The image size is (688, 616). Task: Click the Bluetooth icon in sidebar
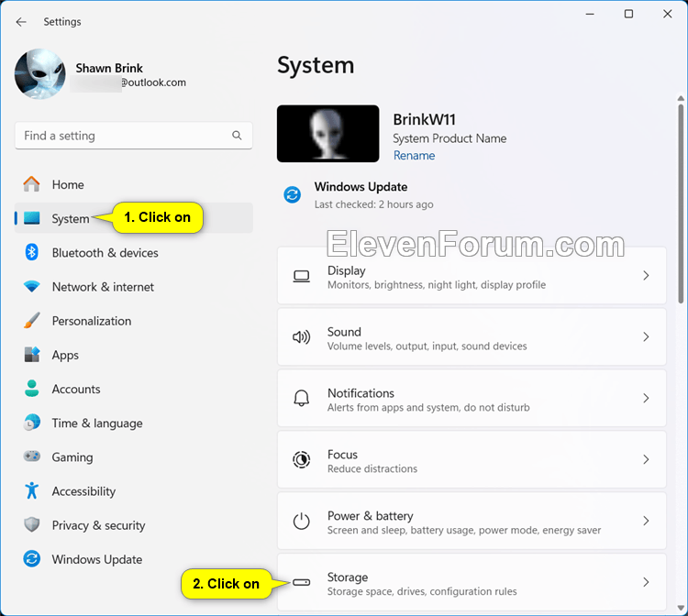(x=31, y=252)
